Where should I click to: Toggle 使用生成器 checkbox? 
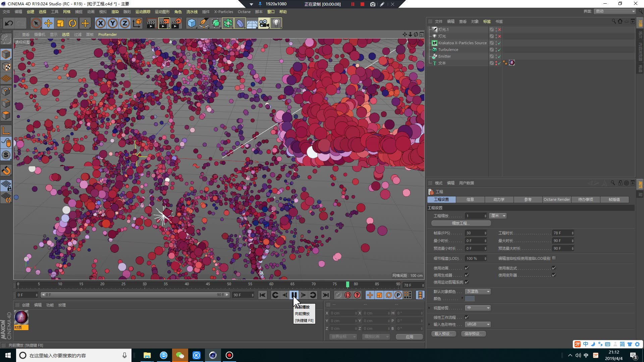coord(467,275)
